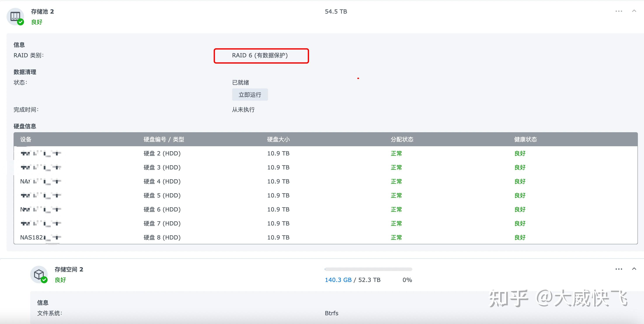Select the 硬盘 5 (HDD) row

[x=162, y=195]
